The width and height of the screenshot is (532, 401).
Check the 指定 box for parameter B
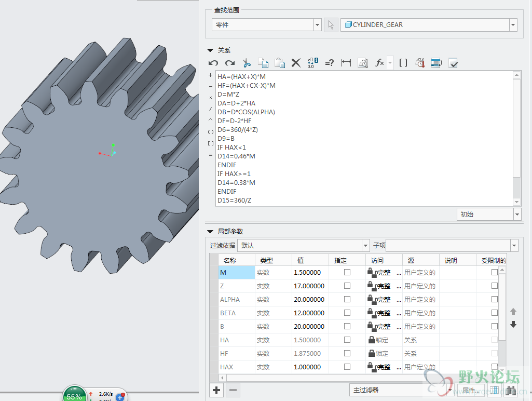pos(347,326)
